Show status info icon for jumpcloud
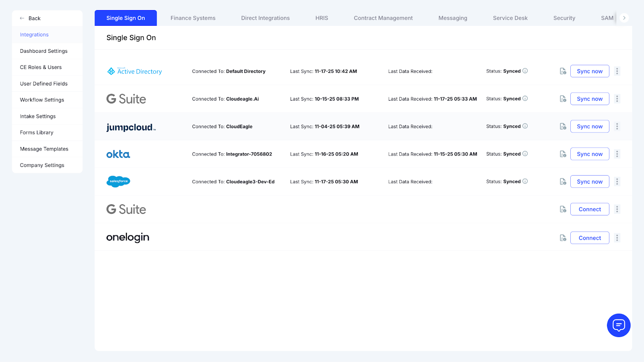 click(525, 126)
